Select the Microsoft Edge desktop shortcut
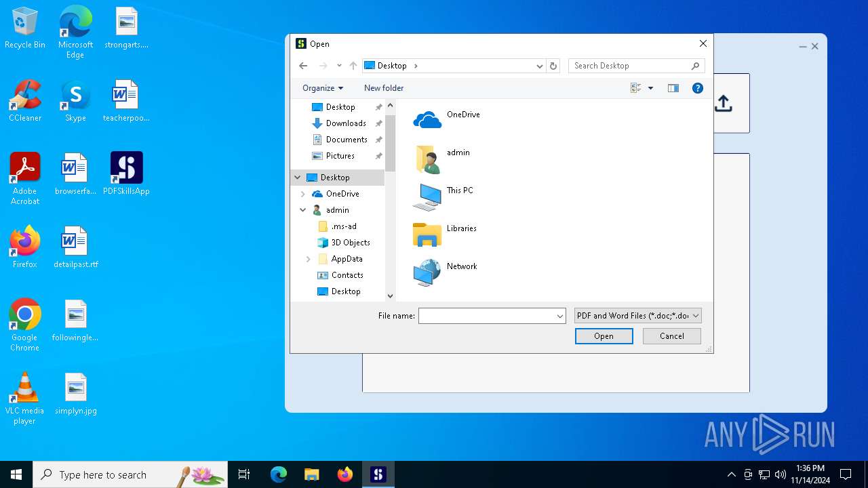The image size is (868, 488). [x=75, y=33]
